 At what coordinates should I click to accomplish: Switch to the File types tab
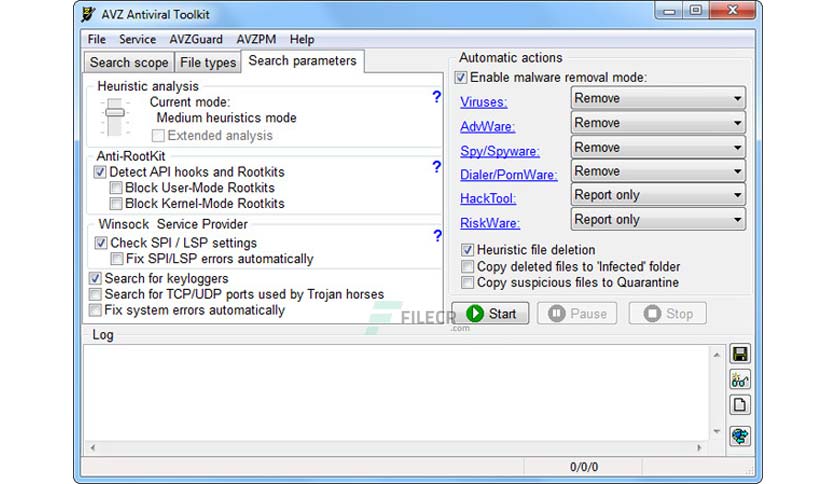208,62
